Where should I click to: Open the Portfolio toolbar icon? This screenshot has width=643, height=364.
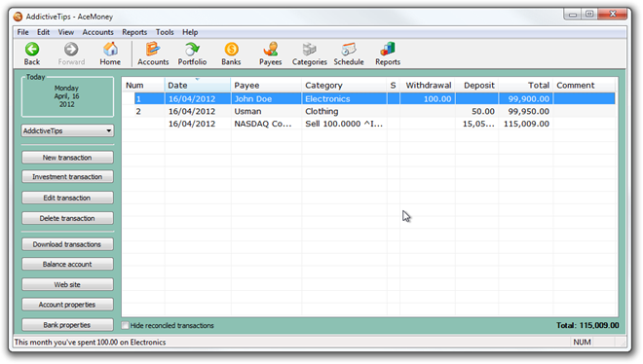tap(192, 54)
